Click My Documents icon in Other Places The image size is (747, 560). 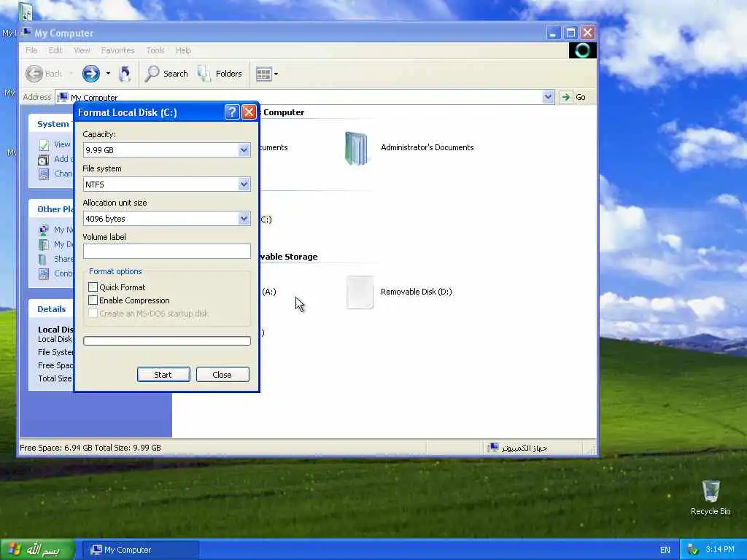tap(44, 245)
